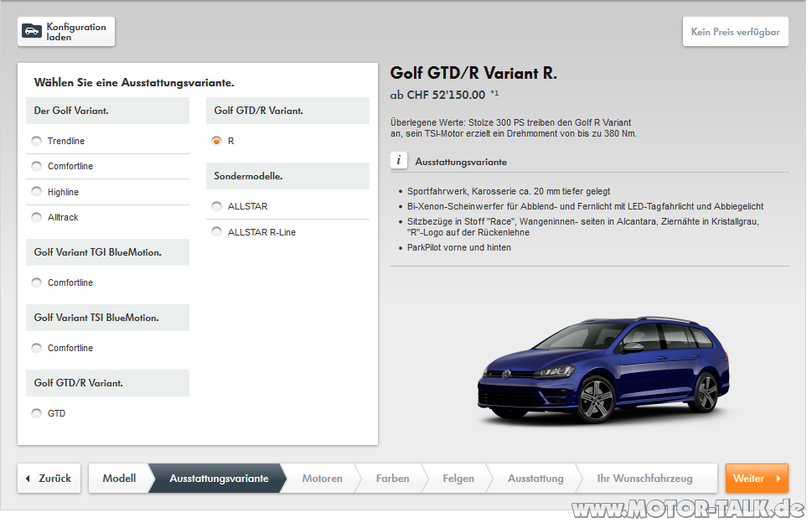This screenshot has height=523, width=812.
Task: Open the Motoren step tab
Action: [x=322, y=479]
